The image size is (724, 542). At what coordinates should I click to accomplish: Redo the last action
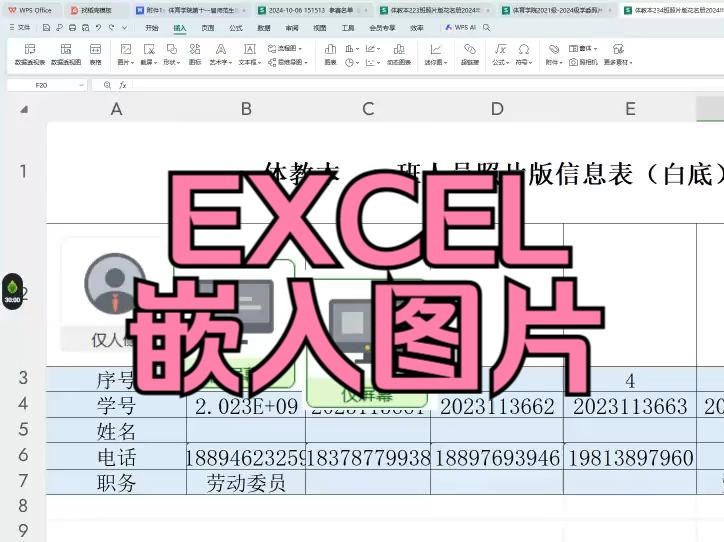tap(111, 28)
